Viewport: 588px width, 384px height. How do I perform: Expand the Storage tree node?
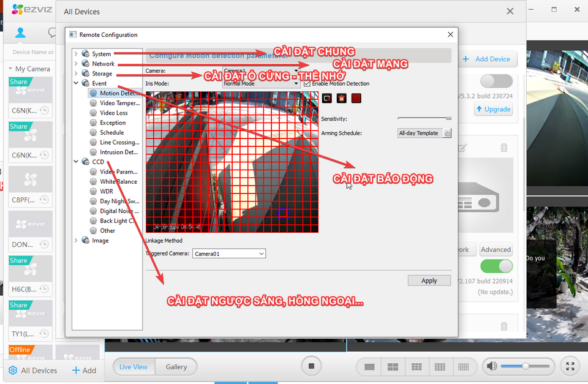76,73
